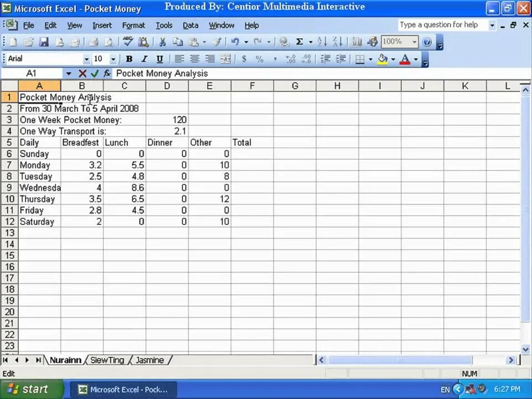Expand the Name Box dropdown

(x=69, y=73)
